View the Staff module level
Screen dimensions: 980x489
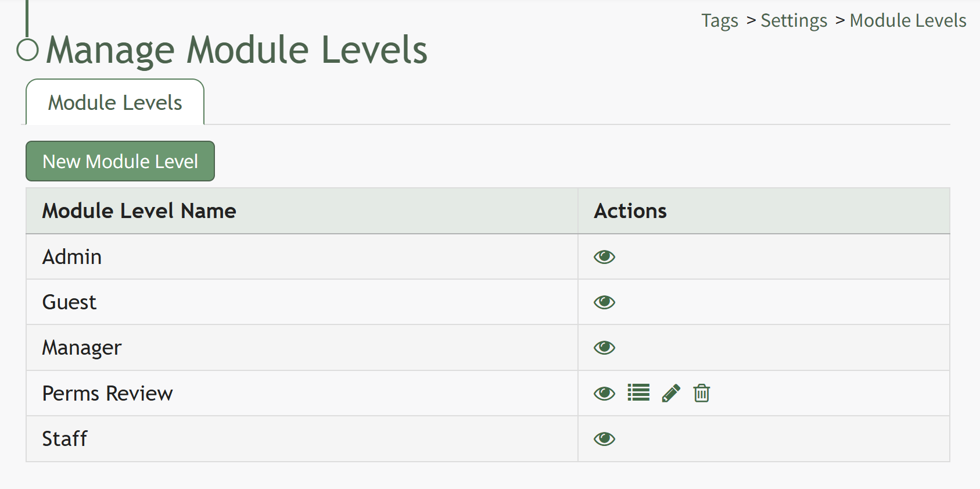click(x=604, y=439)
